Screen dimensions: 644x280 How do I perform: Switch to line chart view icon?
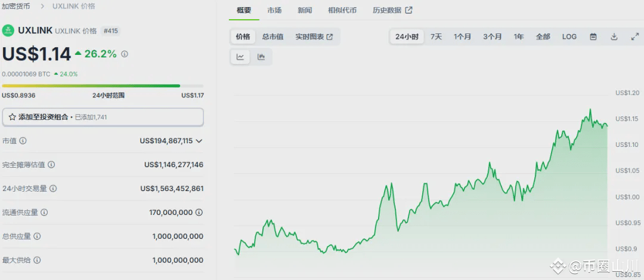(x=240, y=57)
